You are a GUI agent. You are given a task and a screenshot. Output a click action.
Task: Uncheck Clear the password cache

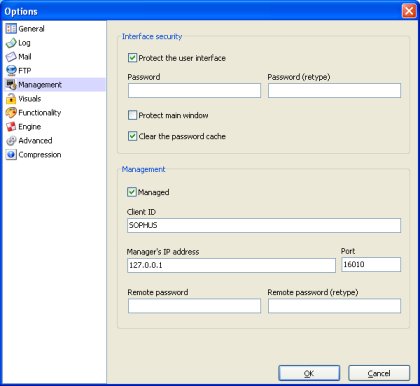[x=132, y=136]
